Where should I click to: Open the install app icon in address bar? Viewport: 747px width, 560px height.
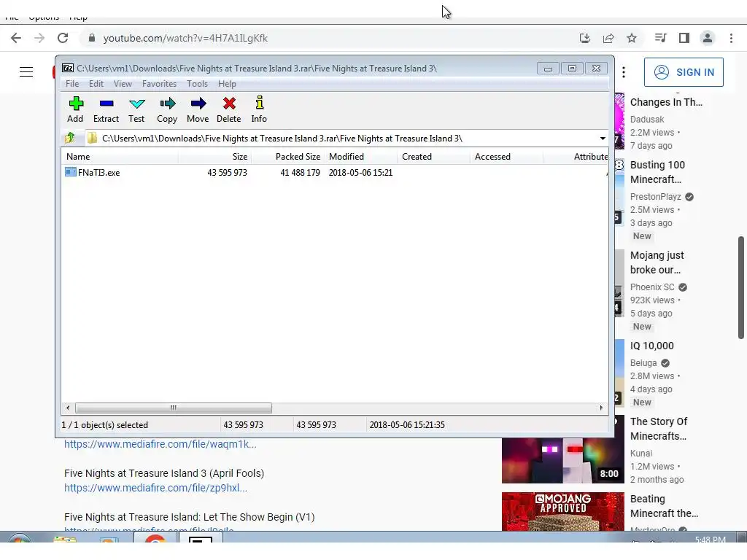[584, 38]
